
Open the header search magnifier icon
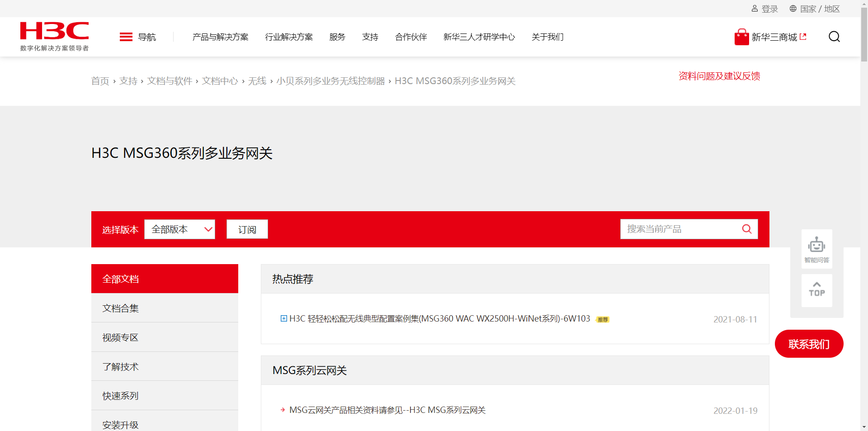coord(834,37)
